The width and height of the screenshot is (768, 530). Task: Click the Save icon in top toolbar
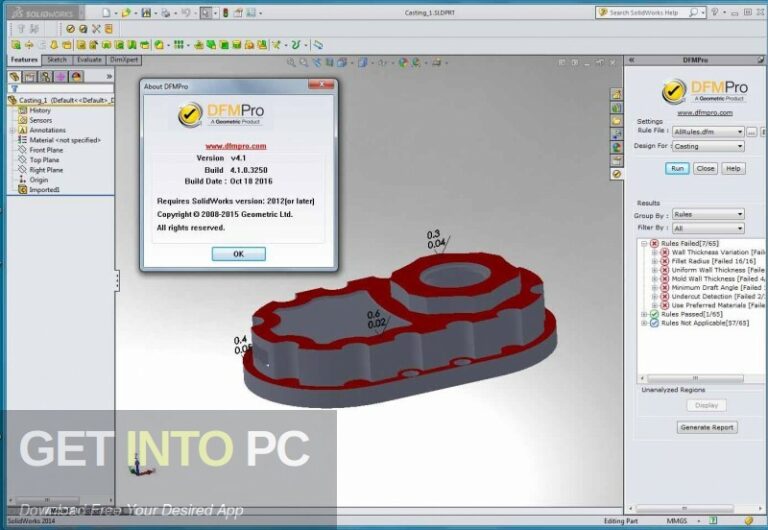click(x=146, y=13)
